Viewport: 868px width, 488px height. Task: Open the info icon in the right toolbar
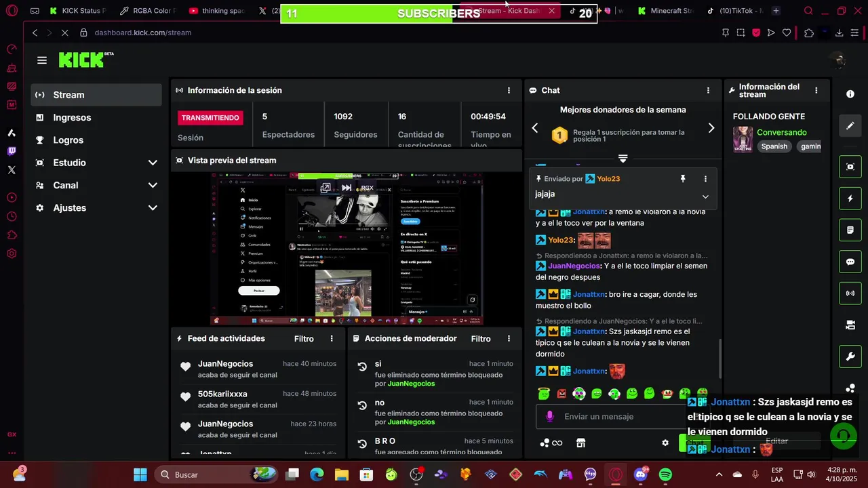click(x=850, y=94)
